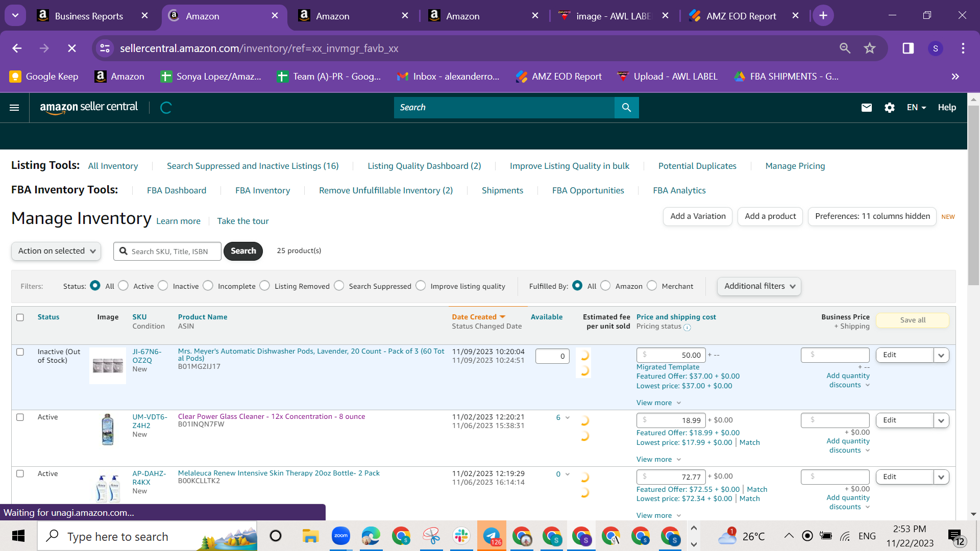Choose the Search Suppressed status filter
This screenshot has width=980, height=551.
[339, 286]
